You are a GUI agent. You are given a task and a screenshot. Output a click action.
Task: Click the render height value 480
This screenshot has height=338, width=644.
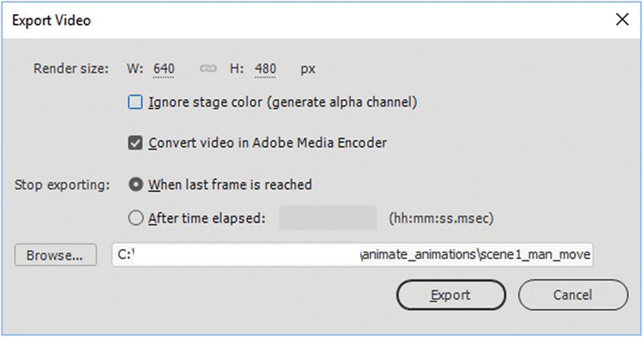pos(265,69)
